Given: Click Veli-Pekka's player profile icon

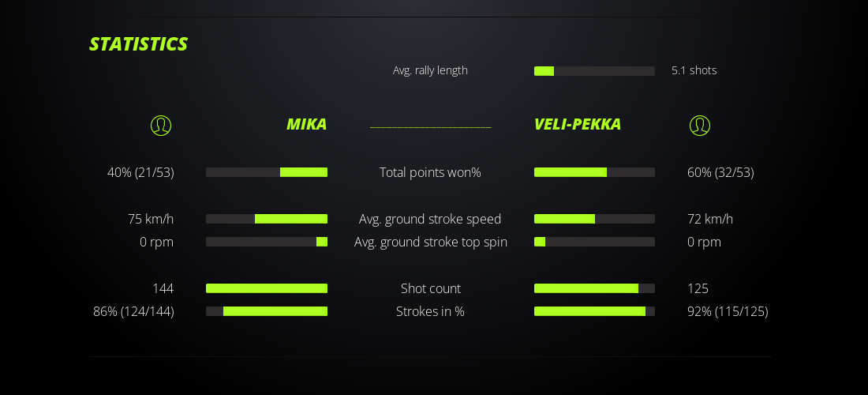Looking at the screenshot, I should click(700, 125).
